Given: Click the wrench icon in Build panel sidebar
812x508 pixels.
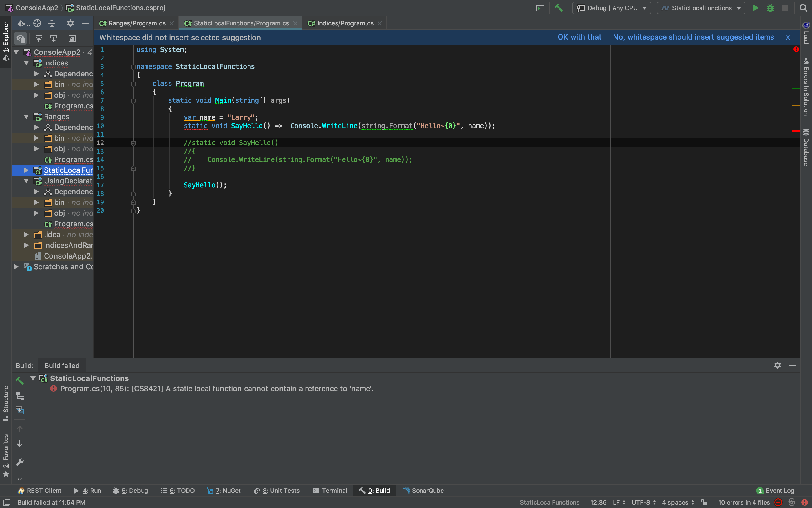Looking at the screenshot, I should pyautogui.click(x=19, y=462).
